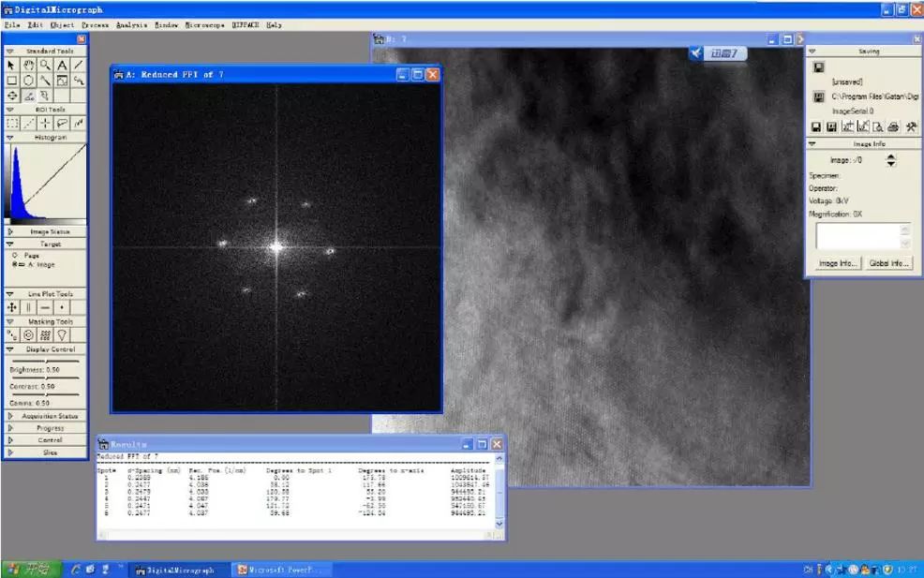The height and width of the screenshot is (578, 924).
Task: Click the Global Info... button
Action: [887, 263]
